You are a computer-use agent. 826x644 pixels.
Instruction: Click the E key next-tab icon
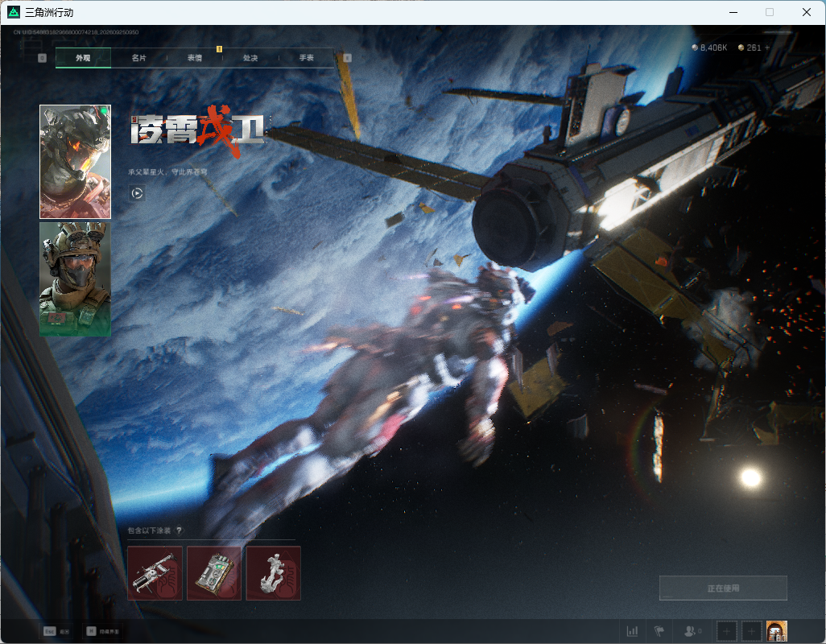[x=347, y=58]
